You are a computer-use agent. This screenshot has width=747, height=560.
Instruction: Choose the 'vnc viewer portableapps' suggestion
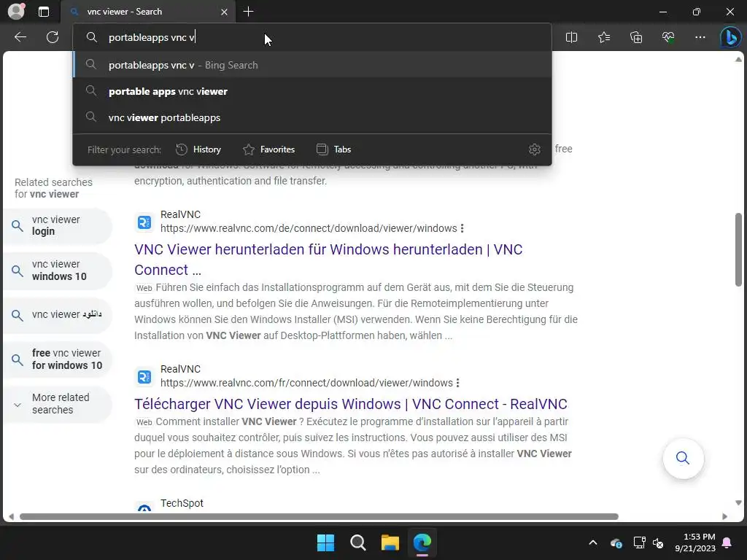pyautogui.click(x=312, y=117)
